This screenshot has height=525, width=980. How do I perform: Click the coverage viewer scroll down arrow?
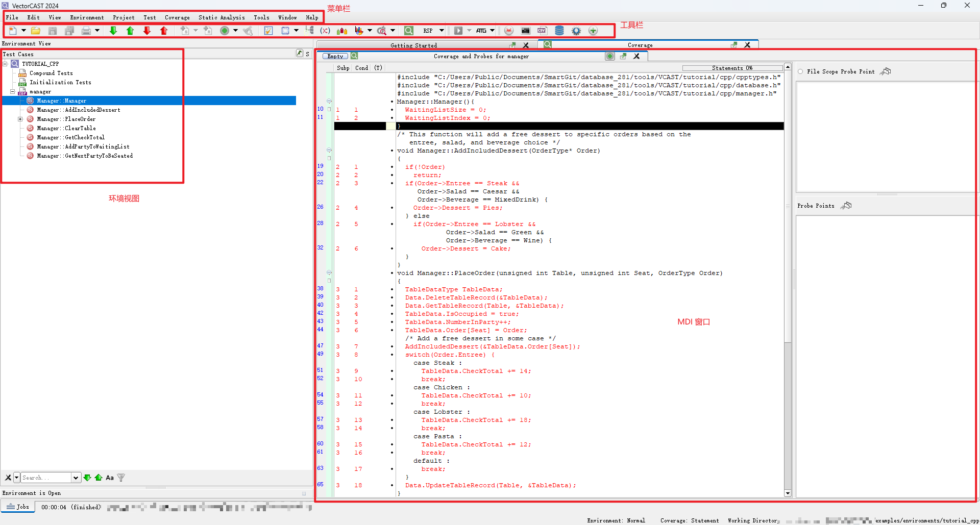[788, 493]
